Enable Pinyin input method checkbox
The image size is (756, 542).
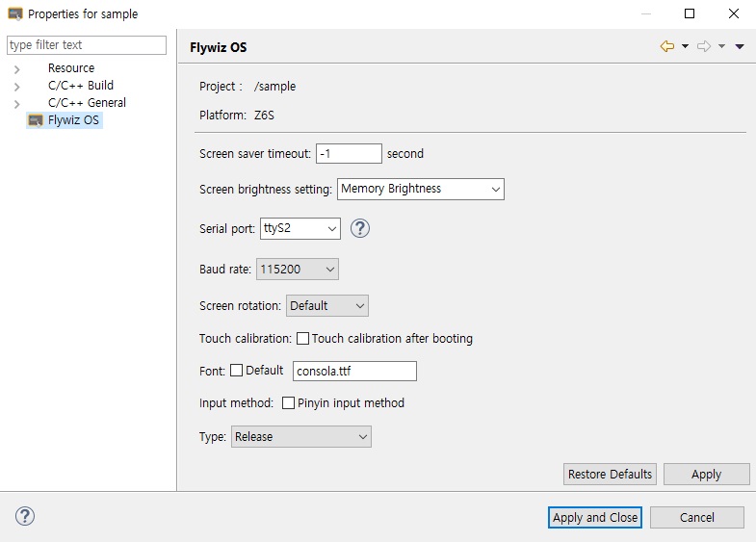coord(288,402)
